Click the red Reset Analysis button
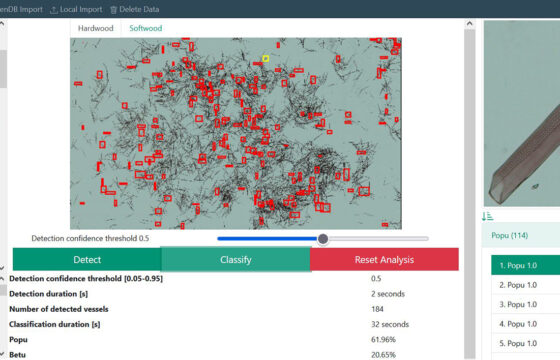This screenshot has width=560, height=360. click(x=384, y=260)
